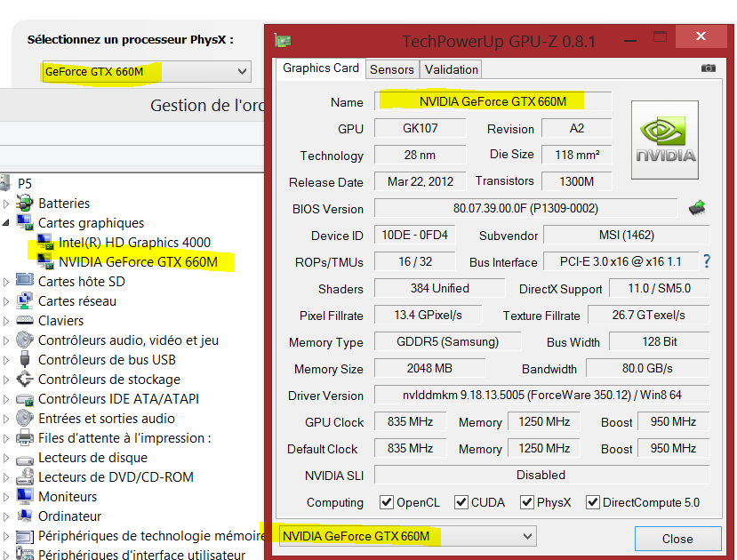Expand the Batteries tree node
737x560 pixels.
tap(5, 204)
